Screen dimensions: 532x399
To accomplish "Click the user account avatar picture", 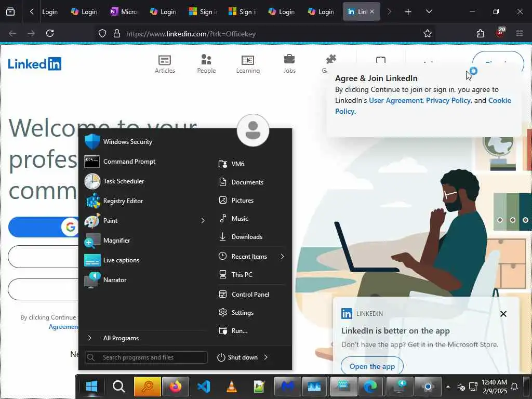I will tap(253, 130).
